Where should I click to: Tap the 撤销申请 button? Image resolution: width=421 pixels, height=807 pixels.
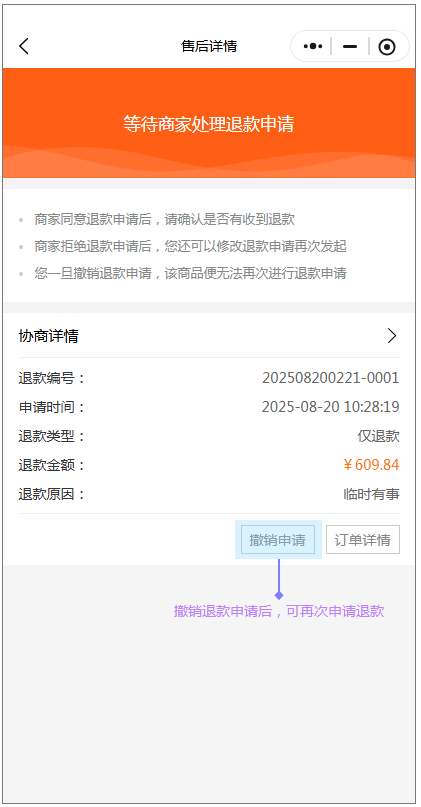pyautogui.click(x=278, y=539)
